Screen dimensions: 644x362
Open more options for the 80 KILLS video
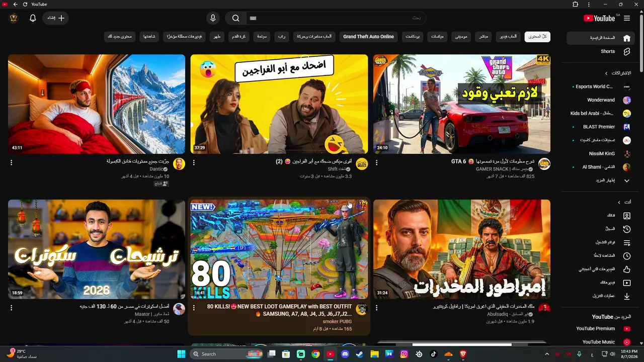pyautogui.click(x=194, y=308)
